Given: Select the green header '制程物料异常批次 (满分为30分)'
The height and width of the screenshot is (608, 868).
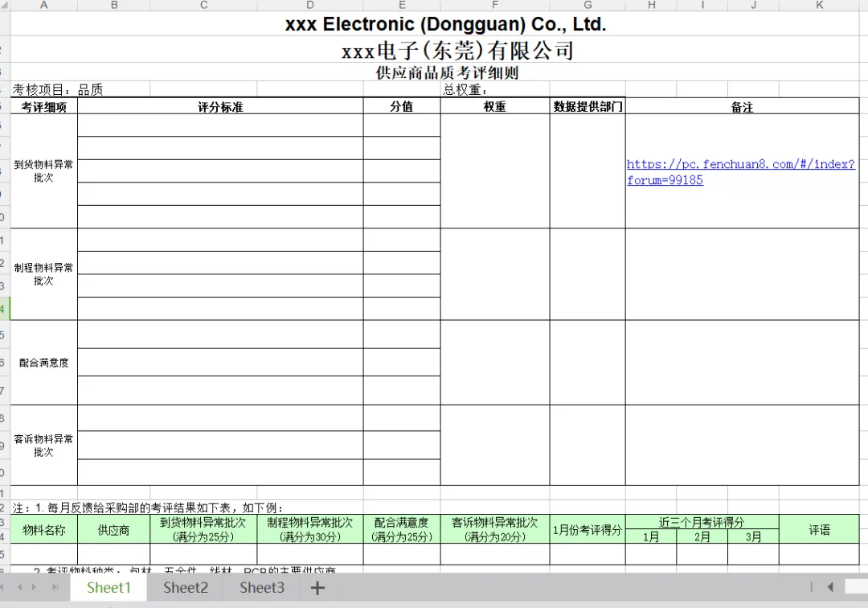Looking at the screenshot, I should tap(310, 530).
